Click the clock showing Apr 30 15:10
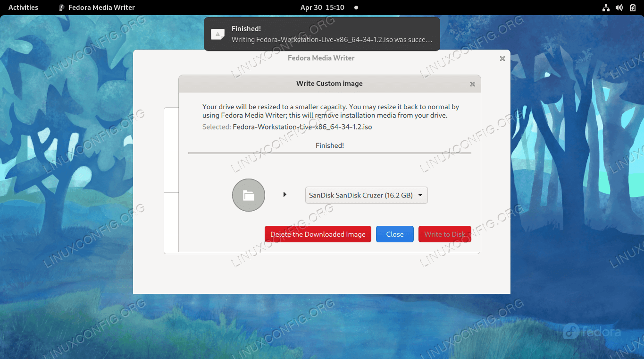This screenshot has width=644, height=359. pos(322,8)
